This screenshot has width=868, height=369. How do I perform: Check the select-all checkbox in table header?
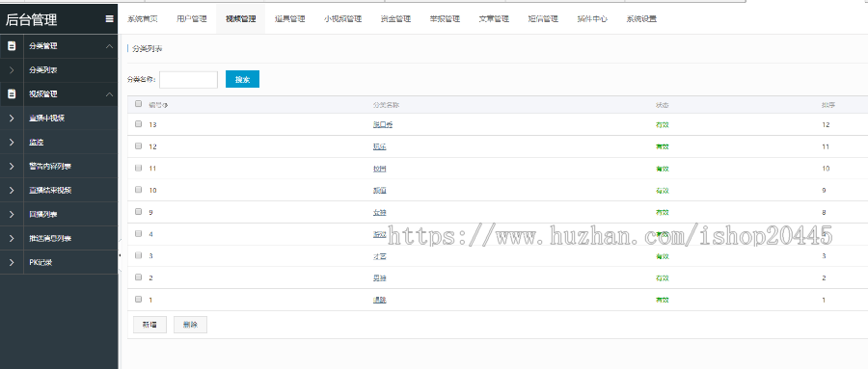tap(138, 103)
